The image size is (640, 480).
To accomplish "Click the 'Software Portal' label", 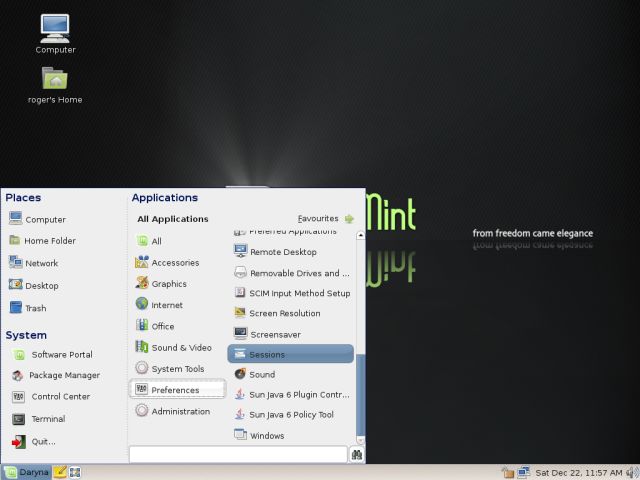I will pyautogui.click(x=62, y=355).
